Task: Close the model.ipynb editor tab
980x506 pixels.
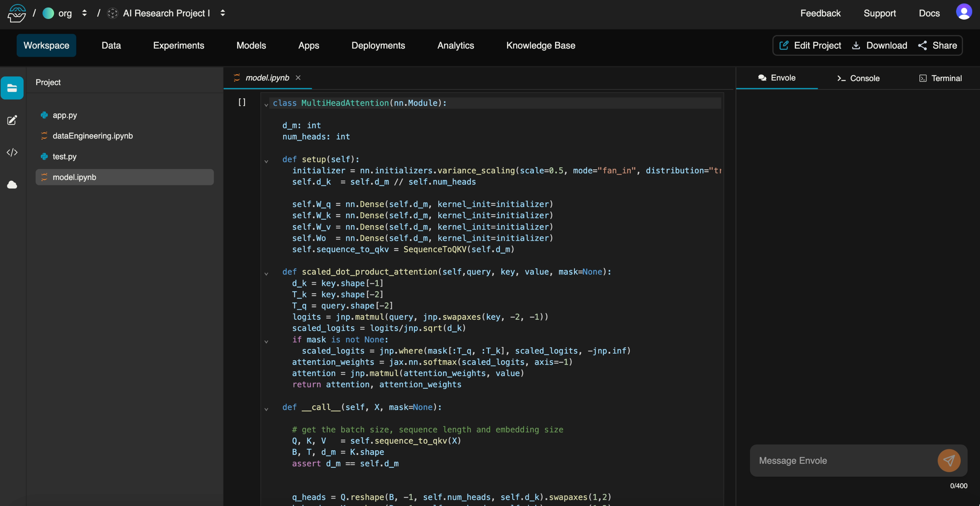Action: coord(298,78)
